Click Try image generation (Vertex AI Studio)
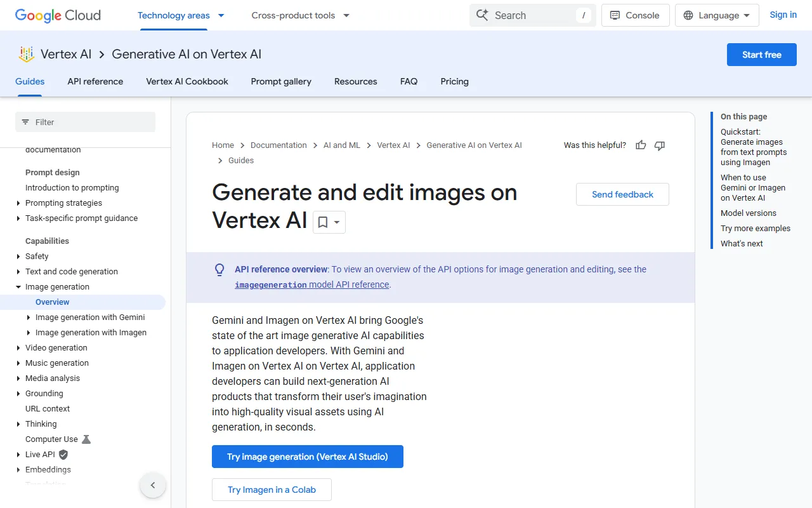812x508 pixels. [307, 457]
